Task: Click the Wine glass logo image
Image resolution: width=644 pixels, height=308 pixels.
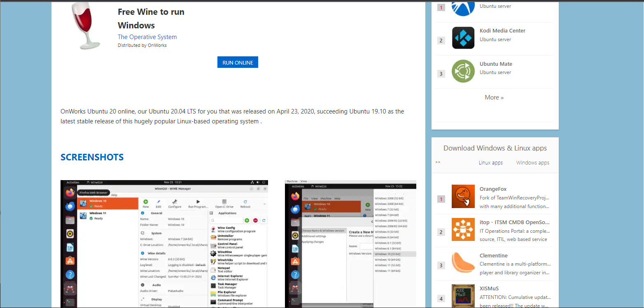Action: (x=86, y=25)
